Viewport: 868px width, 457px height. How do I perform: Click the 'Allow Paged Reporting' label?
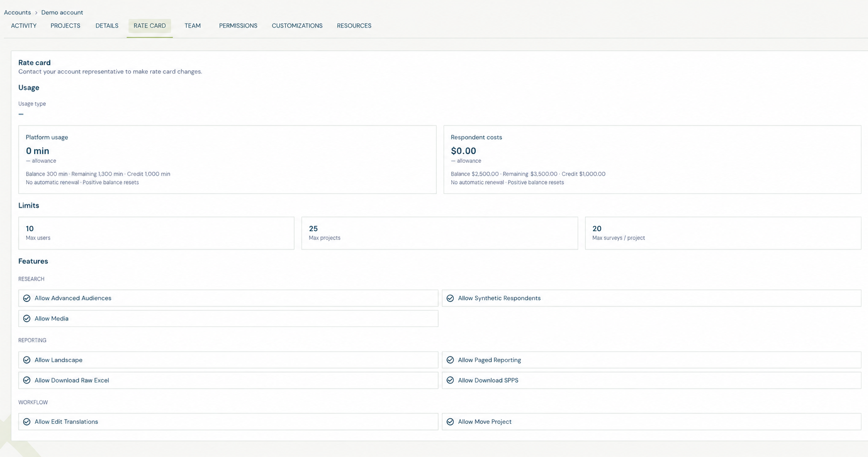[x=489, y=360]
